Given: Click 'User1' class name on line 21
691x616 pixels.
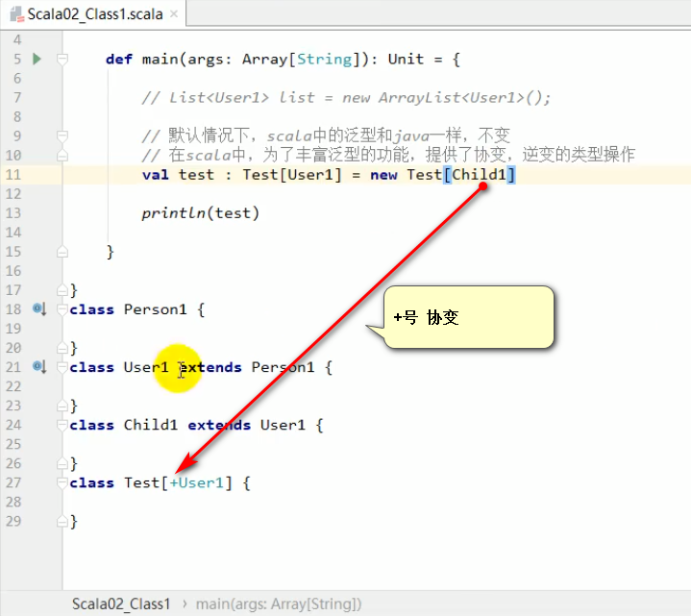Looking at the screenshot, I should [x=146, y=366].
